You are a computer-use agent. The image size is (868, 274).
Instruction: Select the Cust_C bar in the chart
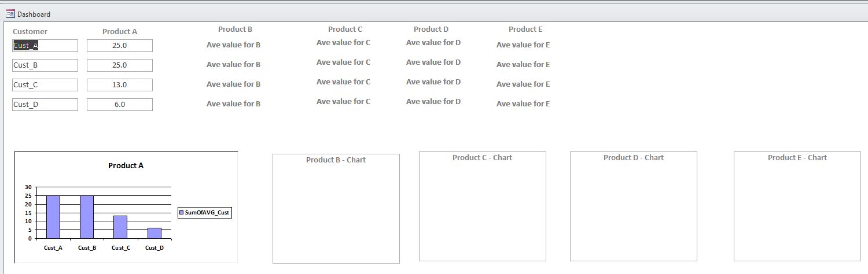click(120, 227)
